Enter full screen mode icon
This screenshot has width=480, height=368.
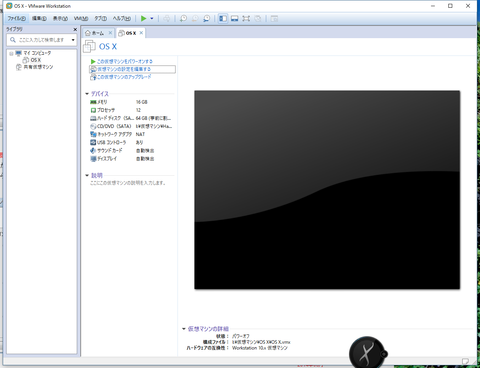coord(246,18)
